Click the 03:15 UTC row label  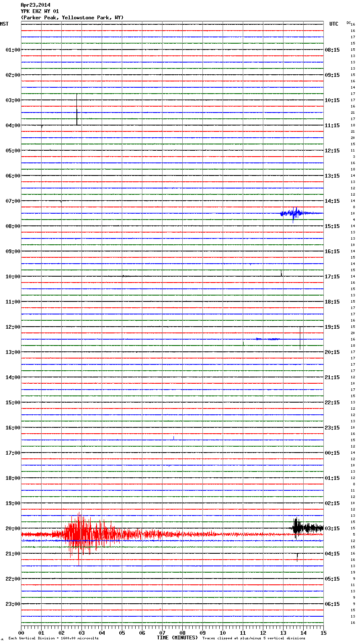click(x=332, y=529)
